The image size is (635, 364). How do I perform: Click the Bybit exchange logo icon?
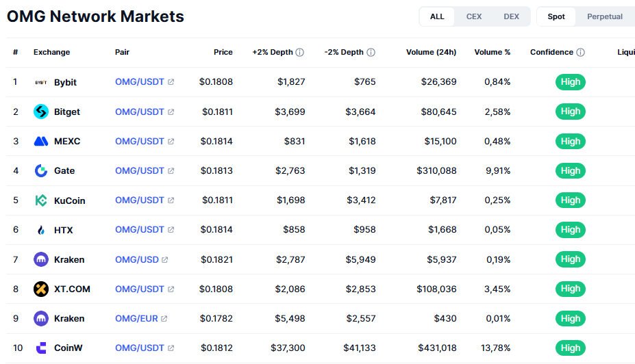pyautogui.click(x=41, y=82)
